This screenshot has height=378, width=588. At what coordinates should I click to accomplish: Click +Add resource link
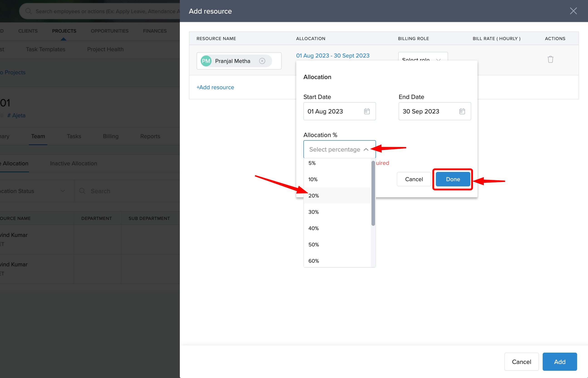coord(215,87)
